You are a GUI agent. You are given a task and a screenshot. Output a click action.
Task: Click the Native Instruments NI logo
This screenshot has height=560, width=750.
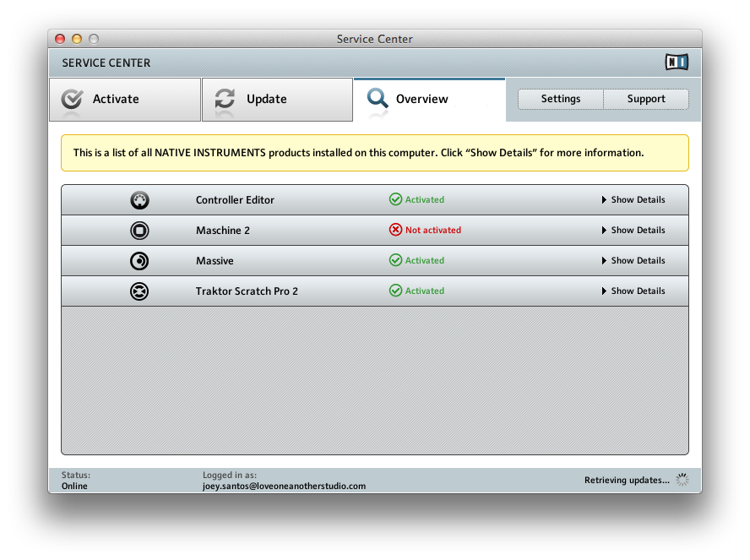[x=677, y=62]
